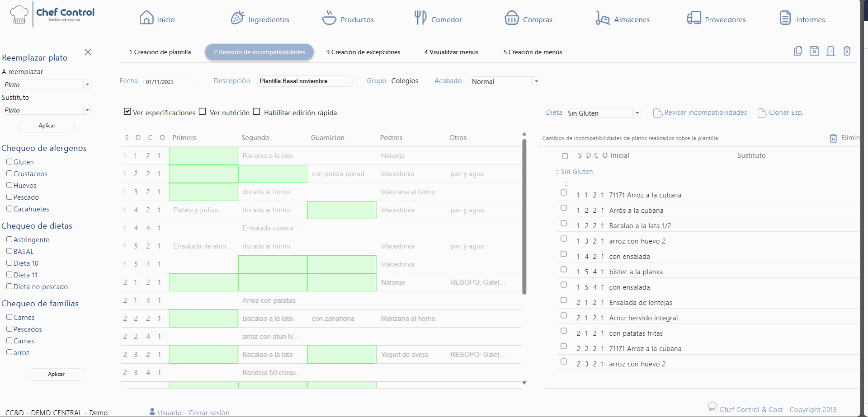This screenshot has height=417, width=868.
Task: Go to 4 Visualitzar menús tab
Action: [451, 52]
